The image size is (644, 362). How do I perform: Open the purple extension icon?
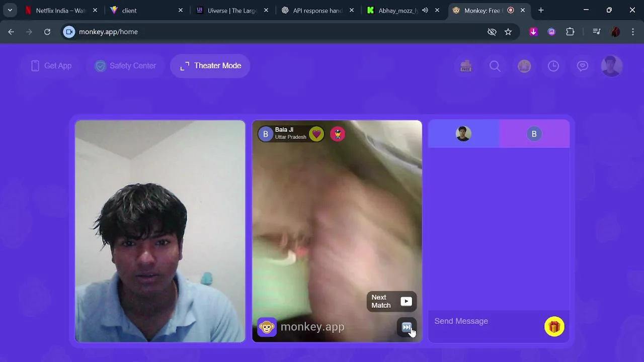point(552,32)
